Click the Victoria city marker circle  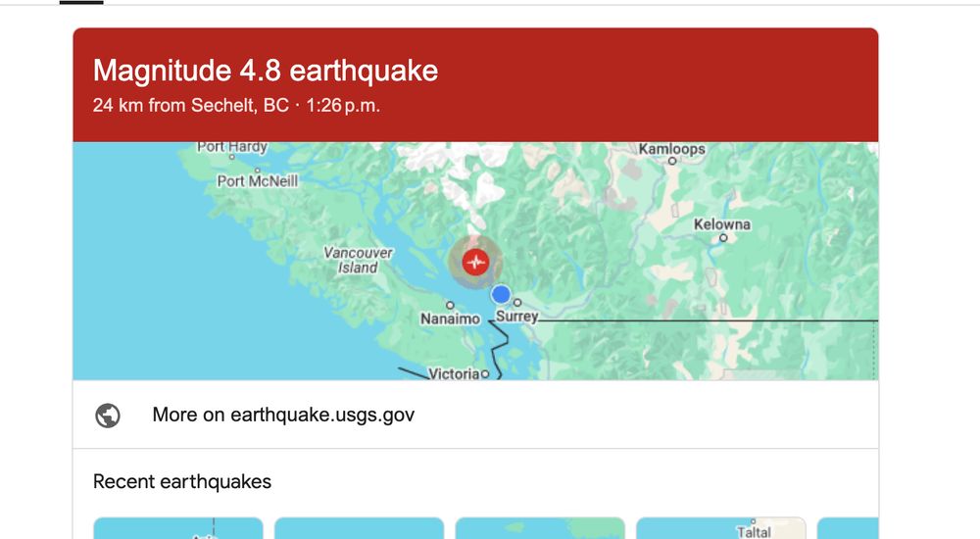484,374
